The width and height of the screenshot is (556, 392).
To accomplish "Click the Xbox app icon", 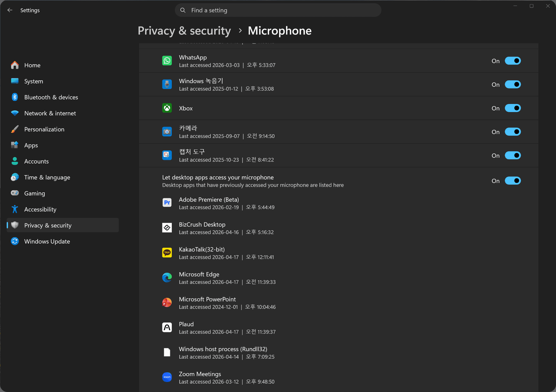I will pos(167,108).
